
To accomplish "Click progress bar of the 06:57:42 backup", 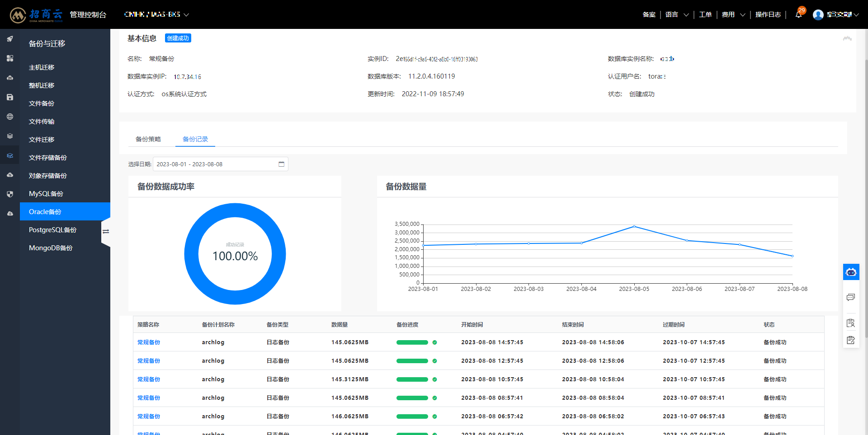I will coord(412,416).
